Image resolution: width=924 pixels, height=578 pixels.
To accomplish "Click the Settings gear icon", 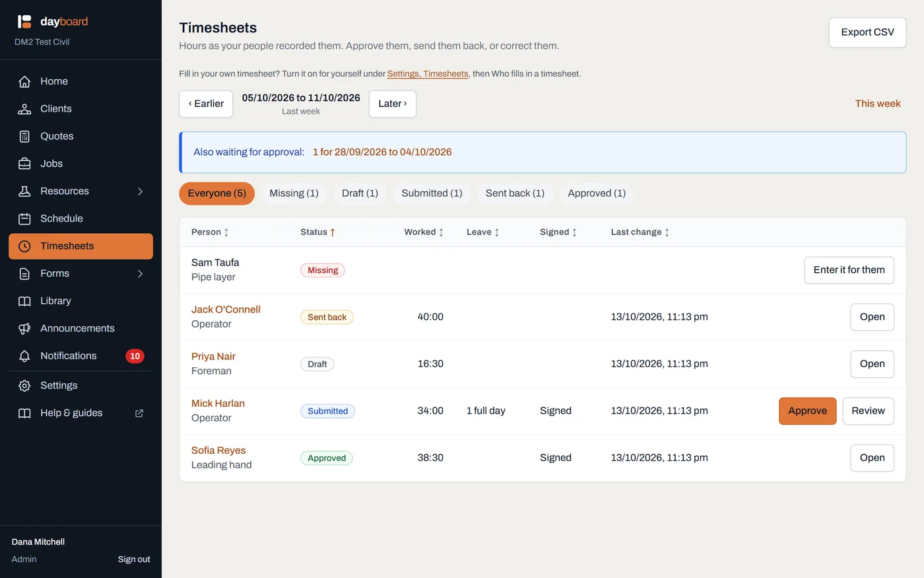I will [x=24, y=386].
